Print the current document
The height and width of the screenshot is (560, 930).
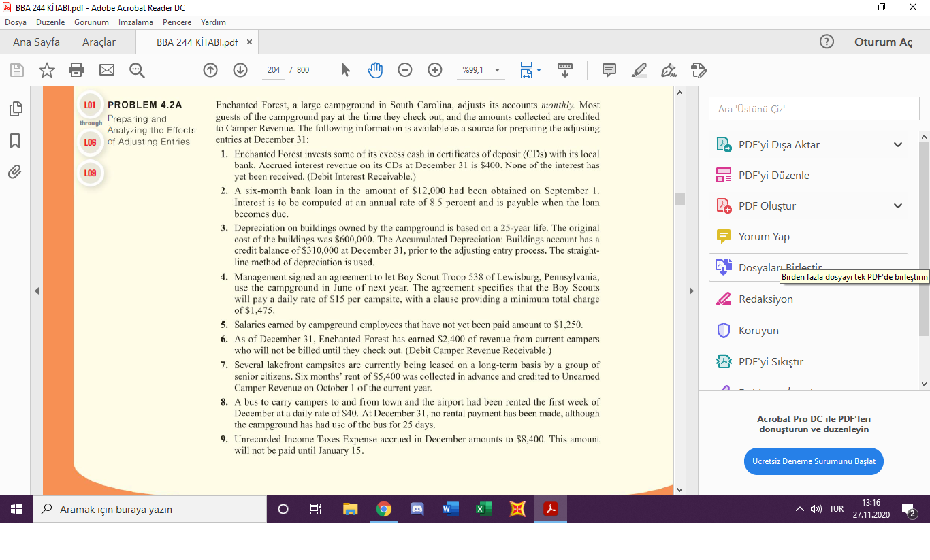coord(76,70)
